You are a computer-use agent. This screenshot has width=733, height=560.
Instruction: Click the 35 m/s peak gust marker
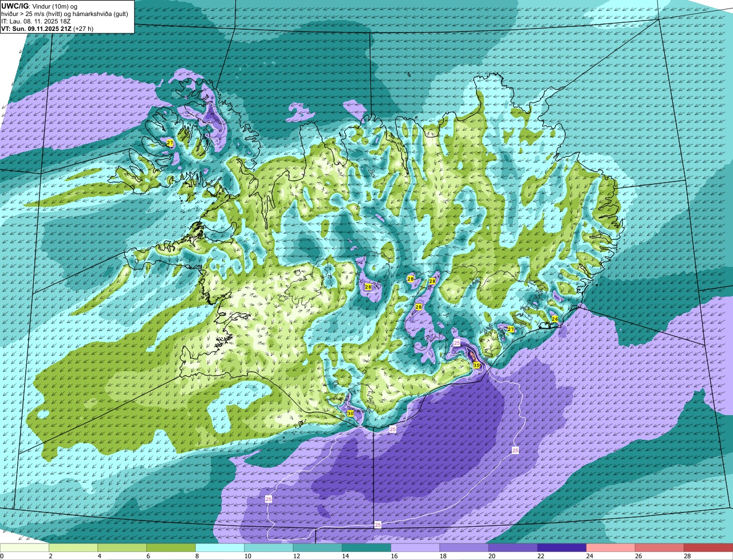coord(476,365)
